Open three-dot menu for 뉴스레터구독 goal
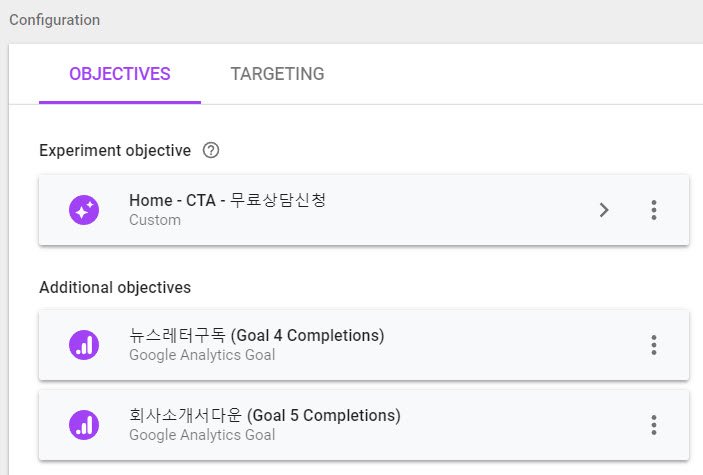Viewport: 703px width, 475px height. 653,345
